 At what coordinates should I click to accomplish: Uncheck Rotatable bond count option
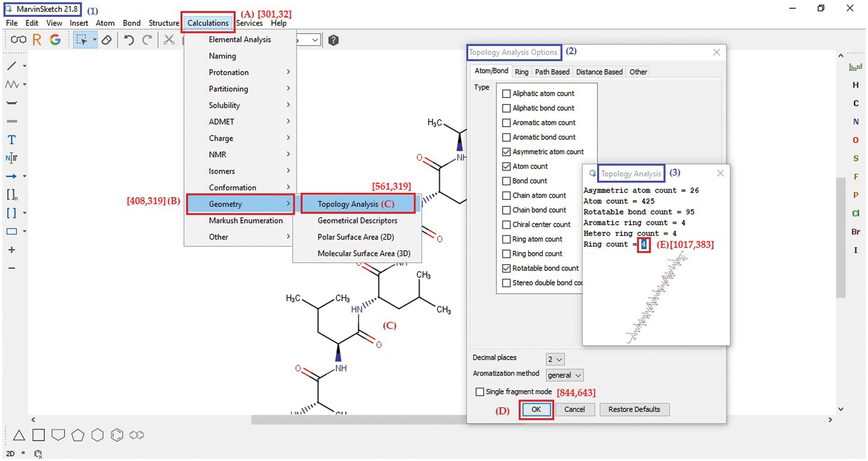point(506,269)
